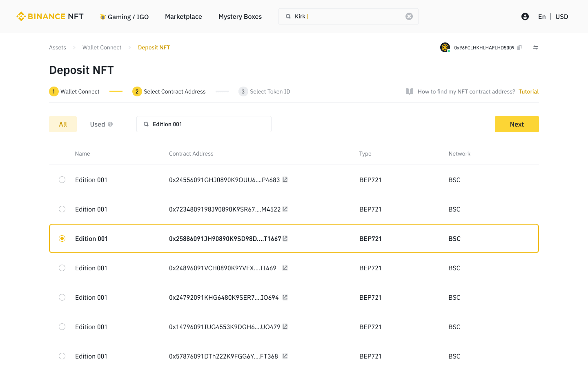Click address 0x24896091VCH0890K97VFX....TI469
The width and height of the screenshot is (588, 392).
click(x=223, y=268)
